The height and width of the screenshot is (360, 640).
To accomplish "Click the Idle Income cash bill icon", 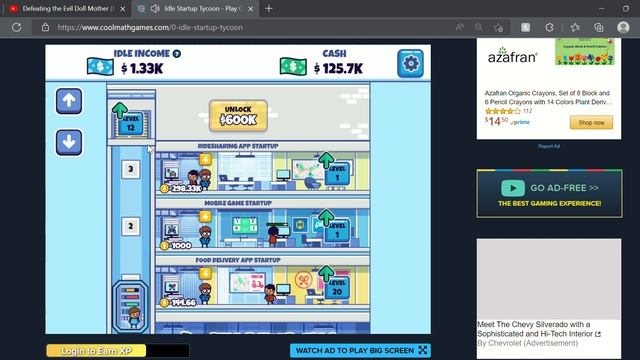I will 100,67.
